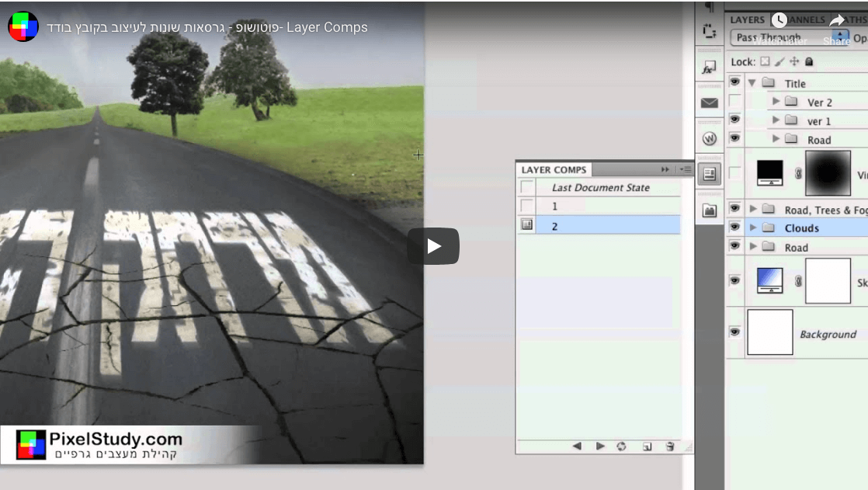
Task: Click lock all padlock icon
Action: [x=809, y=61]
